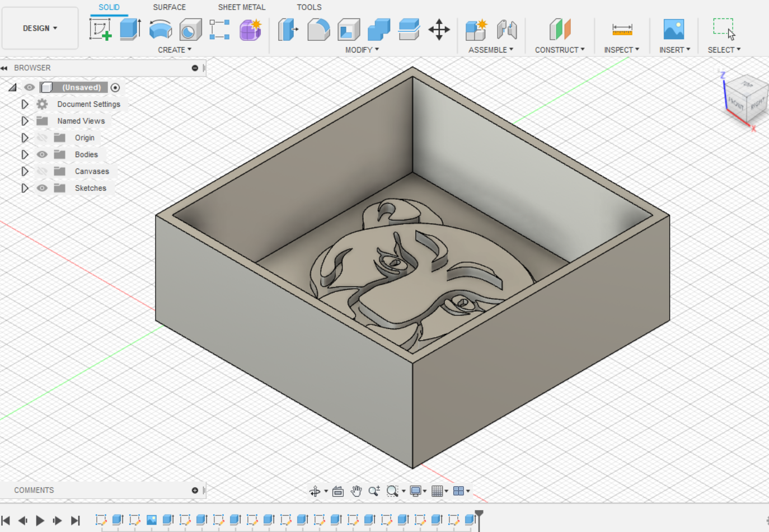Select the Hole tool
769x532 pixels.
(191, 29)
